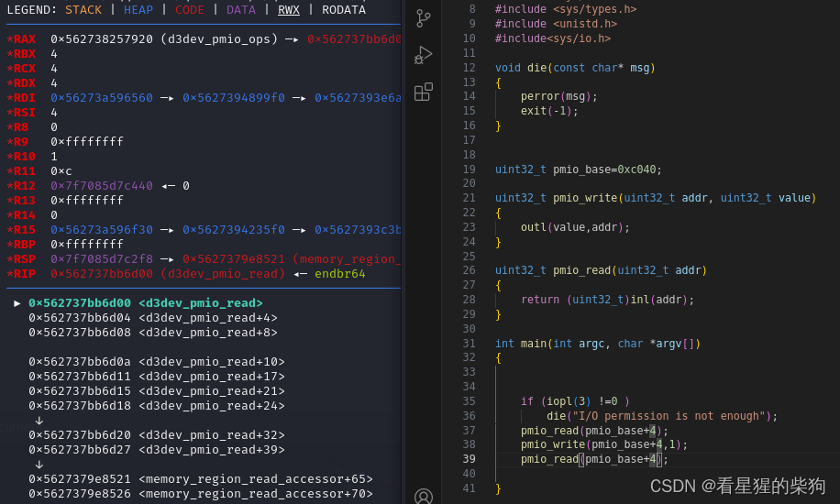Click the CODE legend label
Image resolution: width=840 pixels, height=504 pixels.
point(190,10)
